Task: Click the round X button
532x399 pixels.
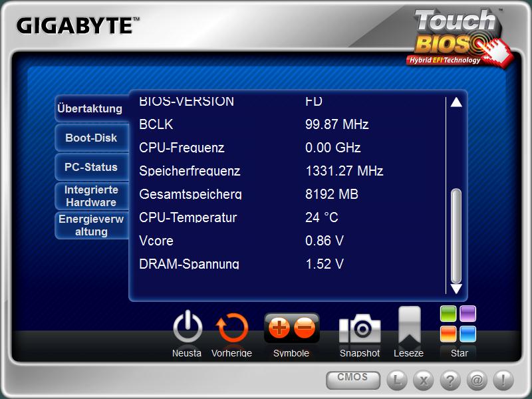Action: 424,380
